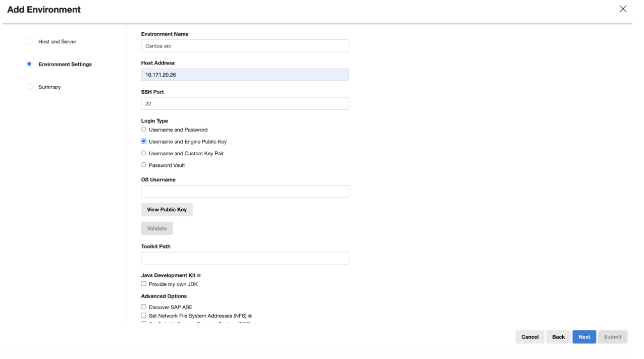Click into the OS Username field
The image size is (644, 359).
tap(245, 192)
